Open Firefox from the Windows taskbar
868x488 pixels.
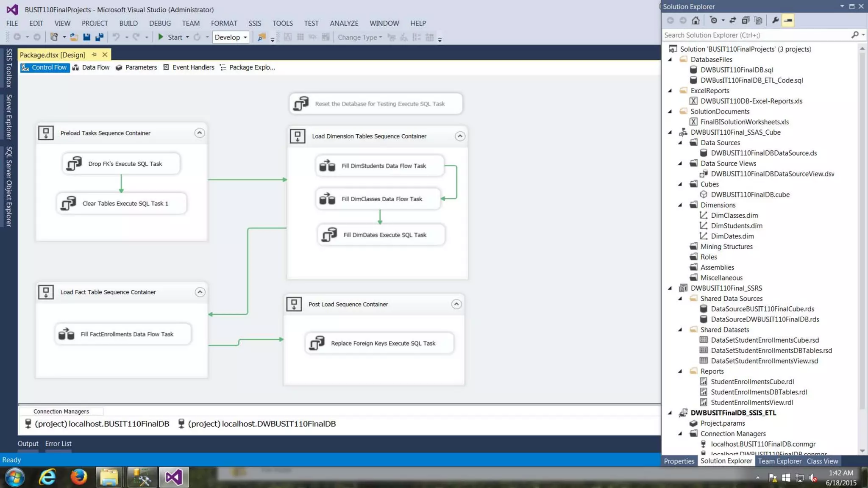[78, 477]
